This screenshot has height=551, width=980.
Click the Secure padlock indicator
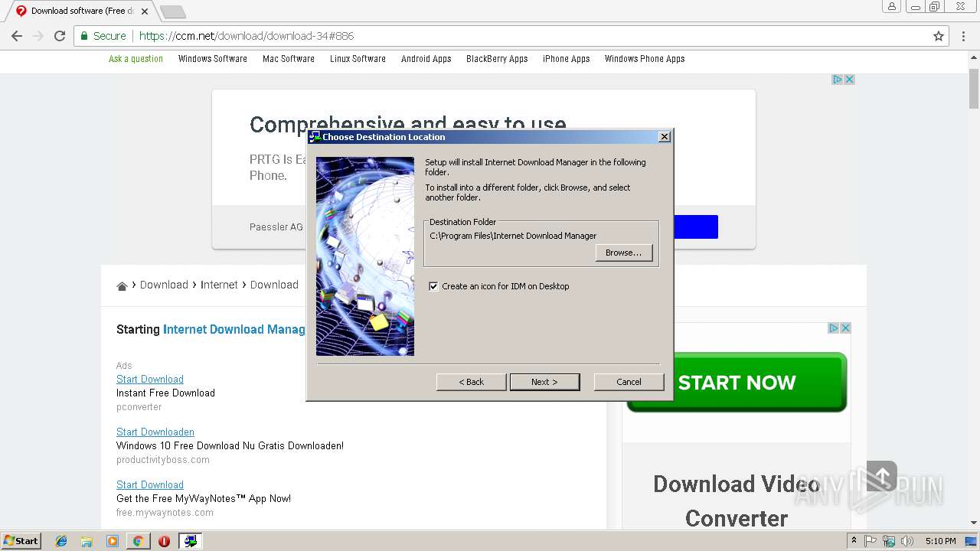point(102,36)
